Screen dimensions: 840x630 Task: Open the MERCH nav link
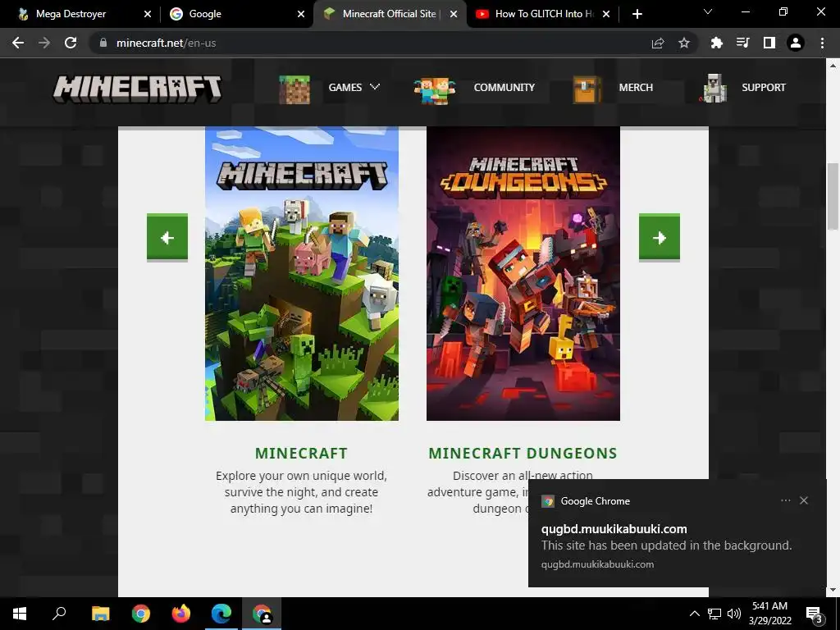coord(636,87)
